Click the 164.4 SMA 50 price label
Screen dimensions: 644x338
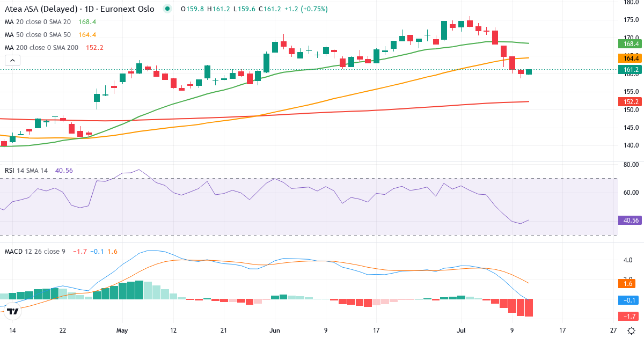pyautogui.click(x=631, y=58)
